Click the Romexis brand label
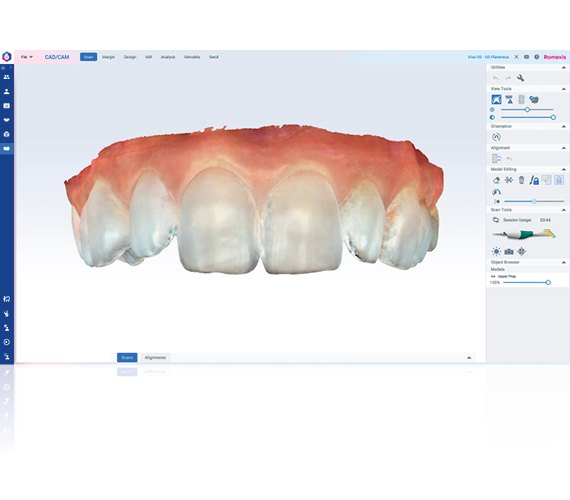 click(x=555, y=57)
